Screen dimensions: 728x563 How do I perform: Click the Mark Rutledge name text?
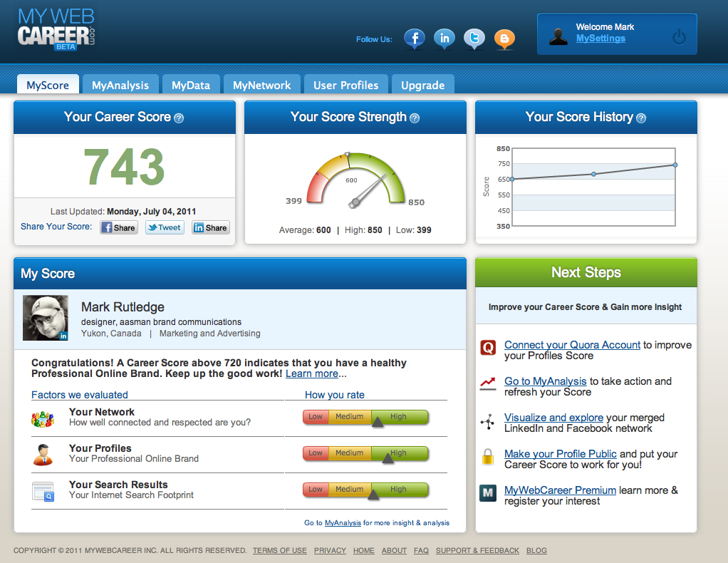123,307
